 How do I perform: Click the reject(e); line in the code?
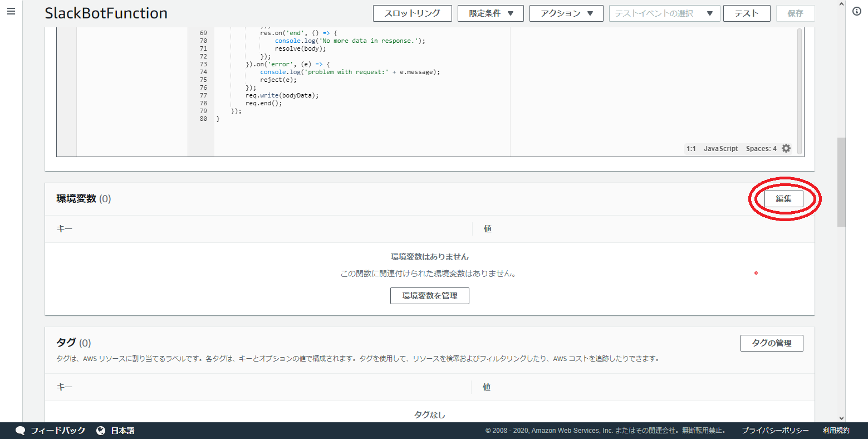[278, 80]
